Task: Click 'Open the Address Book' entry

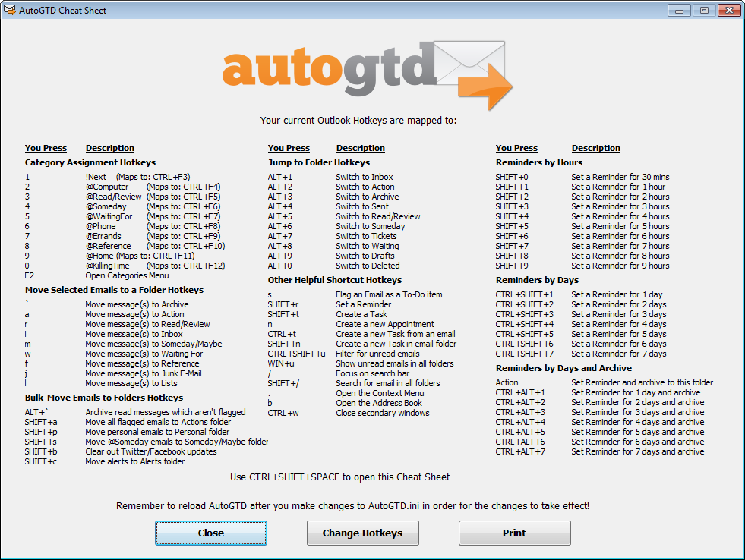Action: click(x=379, y=403)
